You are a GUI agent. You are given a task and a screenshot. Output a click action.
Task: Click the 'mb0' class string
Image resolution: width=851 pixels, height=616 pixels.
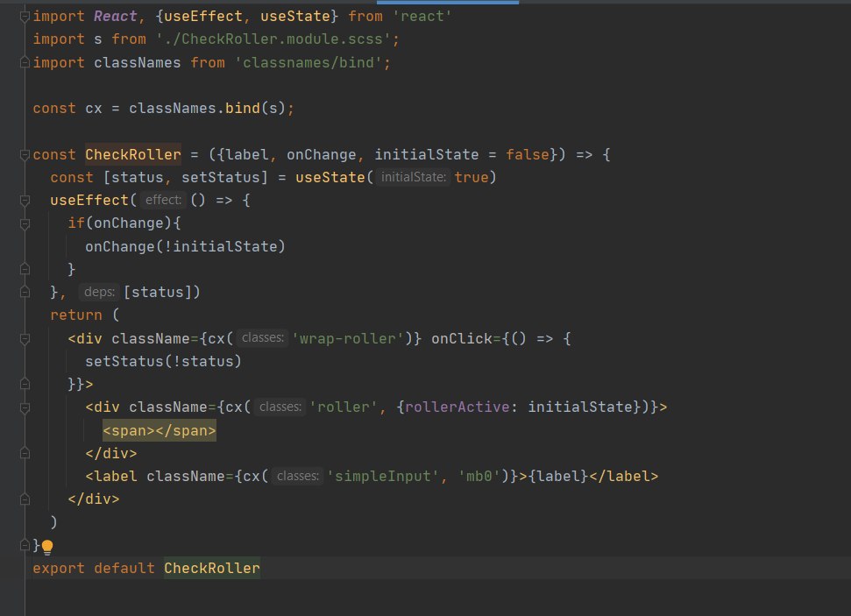(479, 476)
